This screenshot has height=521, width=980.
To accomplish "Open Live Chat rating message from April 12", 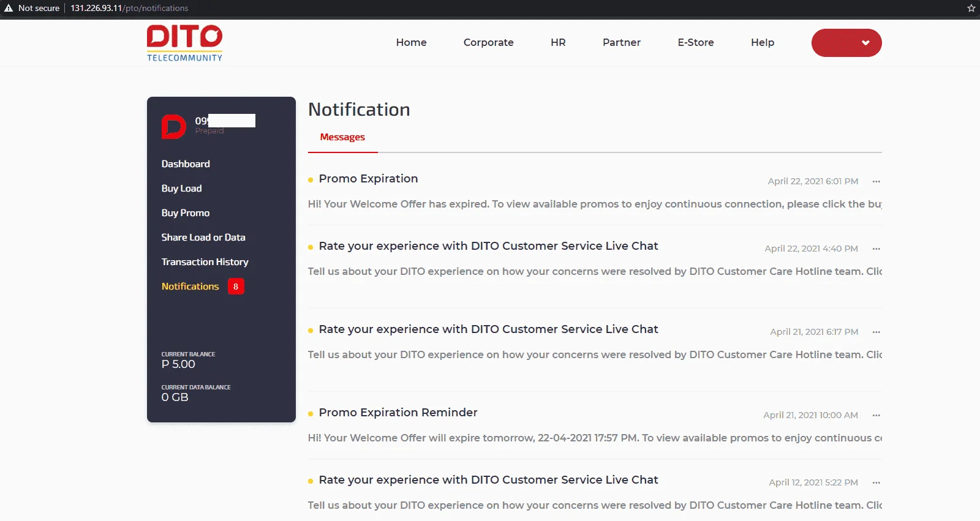I will 488,480.
